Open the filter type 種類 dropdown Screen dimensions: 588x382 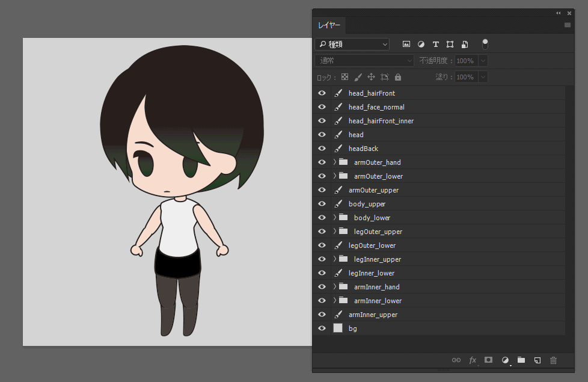click(352, 45)
